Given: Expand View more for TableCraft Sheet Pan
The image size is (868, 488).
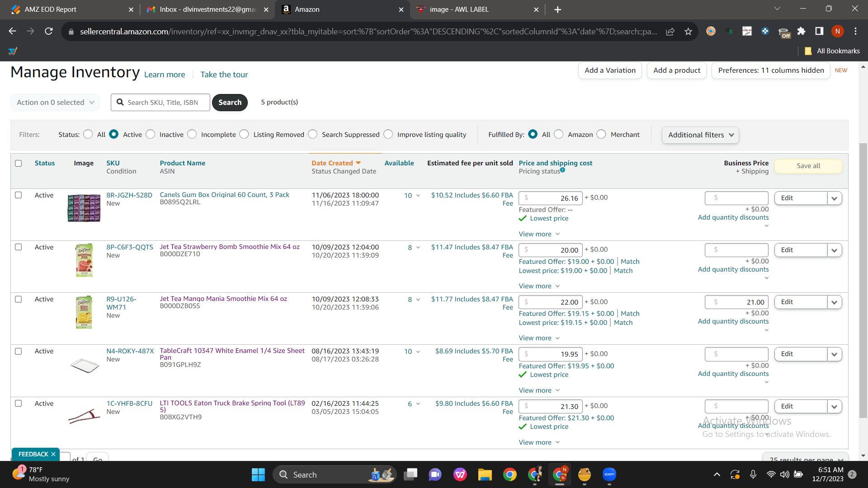Looking at the screenshot, I should [x=539, y=390].
